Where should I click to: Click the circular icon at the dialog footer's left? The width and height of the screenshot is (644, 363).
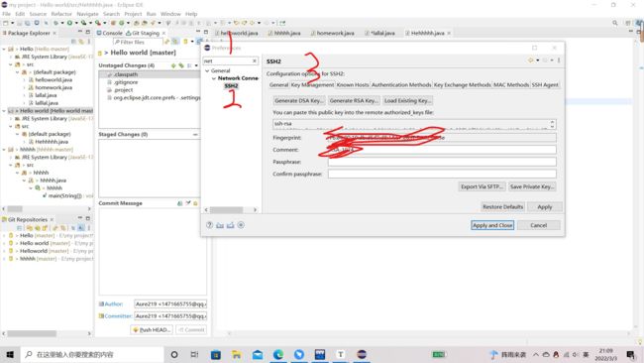click(x=241, y=225)
